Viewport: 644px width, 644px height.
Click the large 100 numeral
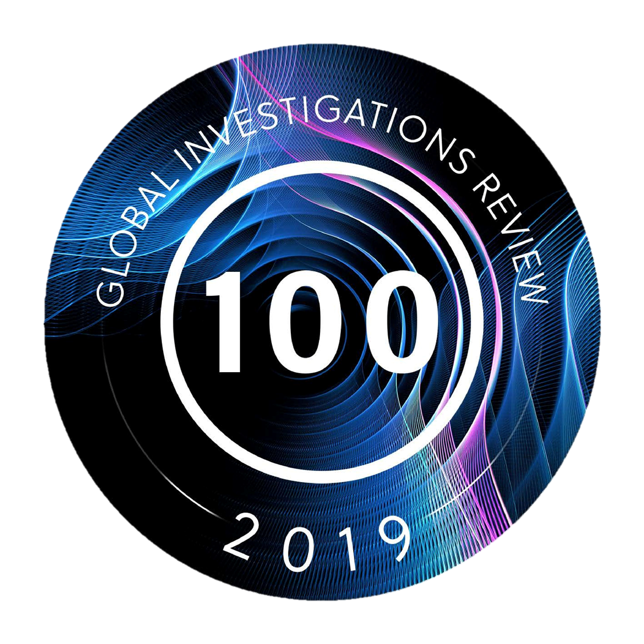click(x=322, y=322)
